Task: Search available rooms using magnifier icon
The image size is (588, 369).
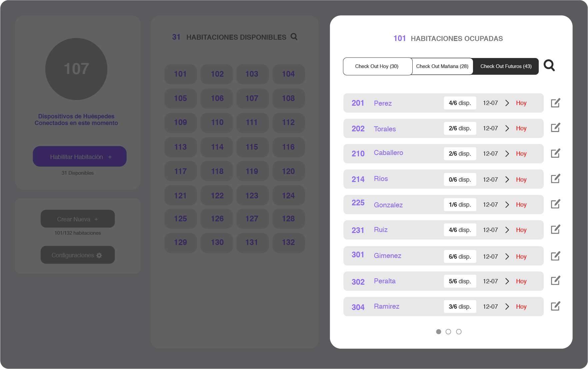Action: click(294, 37)
